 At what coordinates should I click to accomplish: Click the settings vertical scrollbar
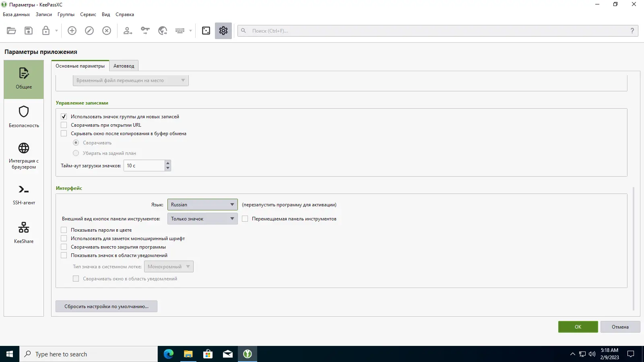634,249
